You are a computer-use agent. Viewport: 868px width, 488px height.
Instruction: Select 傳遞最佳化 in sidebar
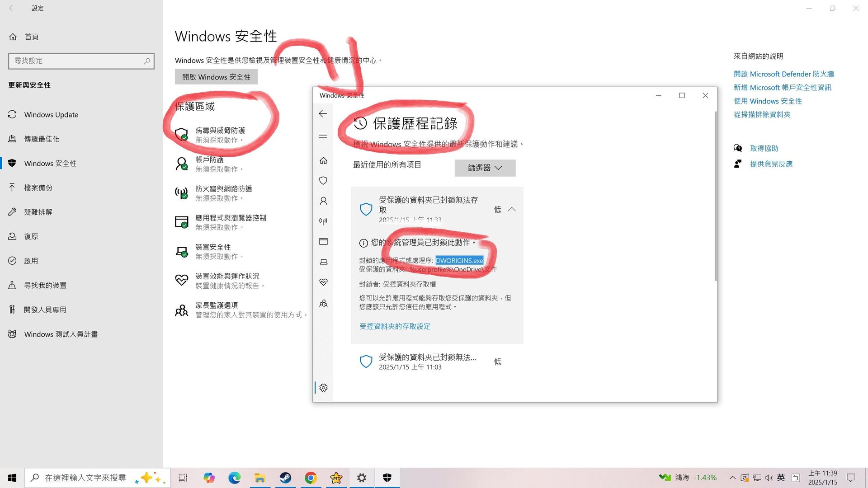[42, 139]
